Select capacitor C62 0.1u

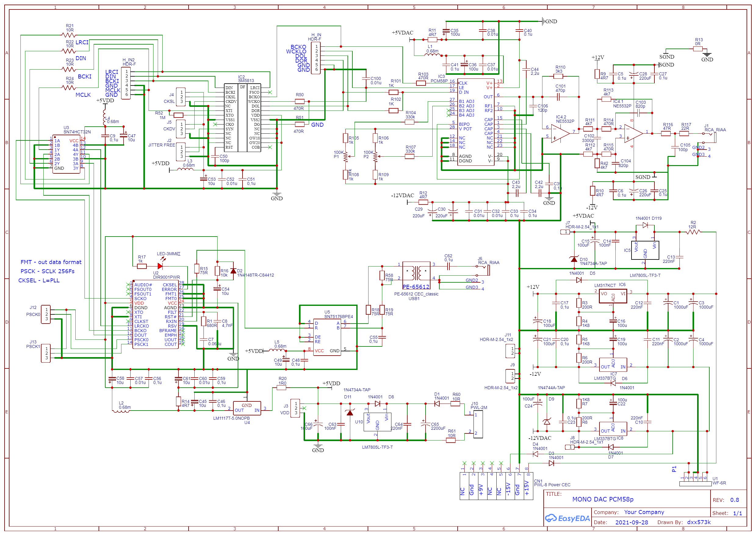pyautogui.click(x=448, y=266)
